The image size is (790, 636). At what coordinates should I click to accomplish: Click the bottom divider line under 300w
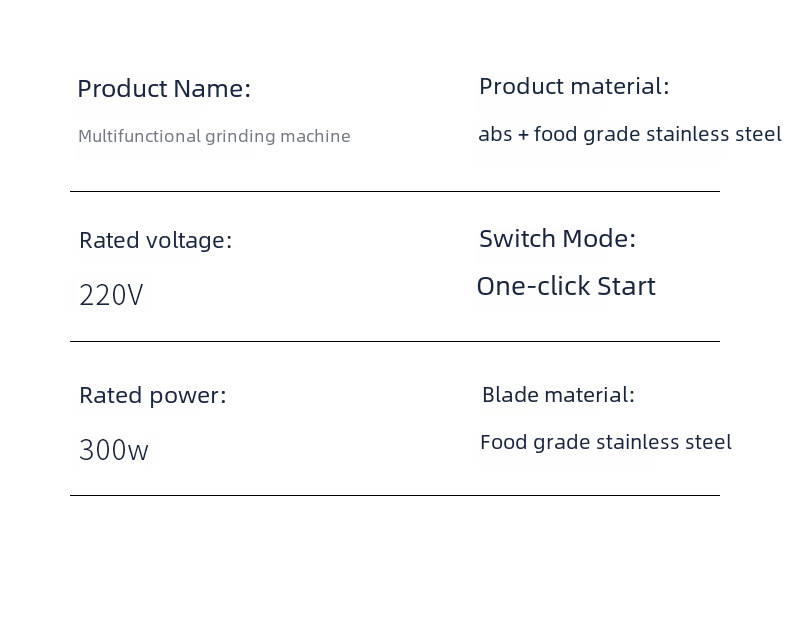pyautogui.click(x=394, y=495)
